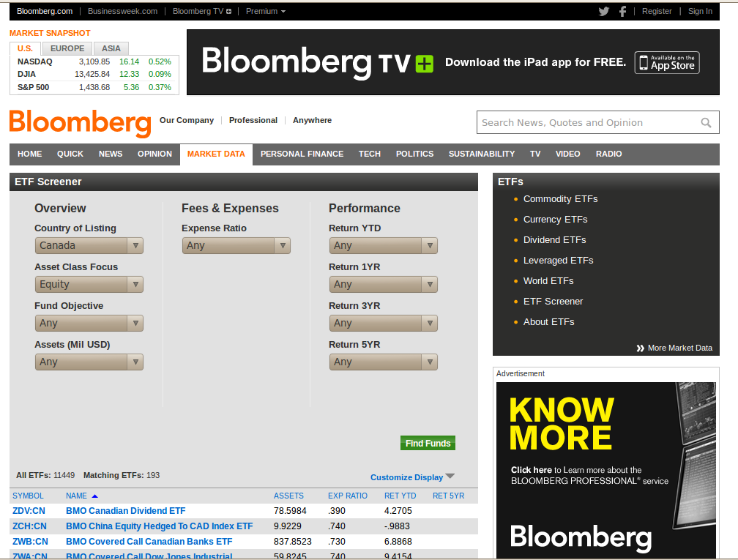Viewport: 738px width, 560px height.
Task: Open the Assets (Mil USD) dropdown
Action: (89, 362)
